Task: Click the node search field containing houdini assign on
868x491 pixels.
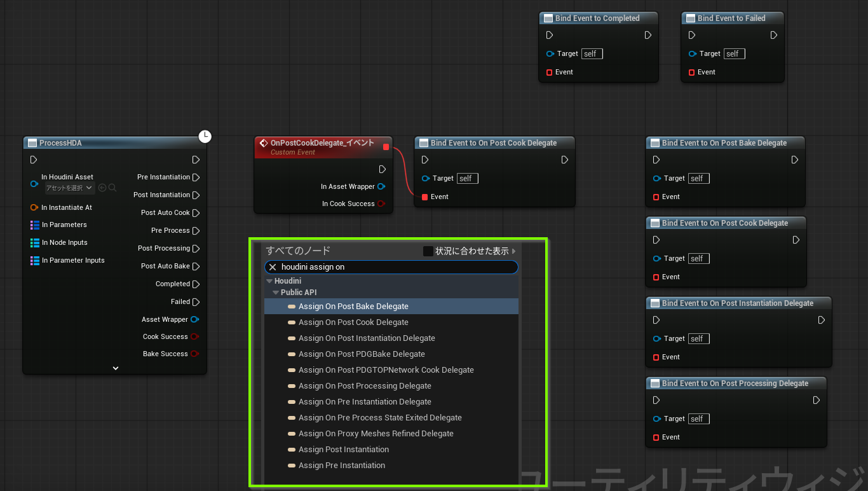Action: (x=391, y=267)
